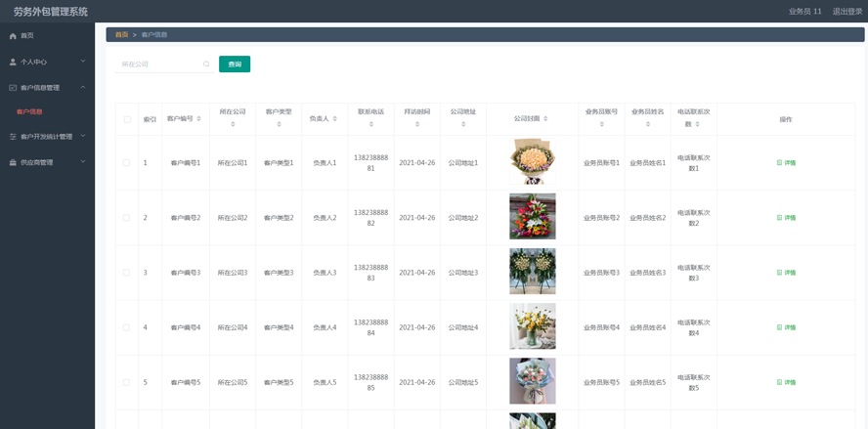Click the cell 负责人2
This screenshot has width=868, height=429.
point(325,218)
